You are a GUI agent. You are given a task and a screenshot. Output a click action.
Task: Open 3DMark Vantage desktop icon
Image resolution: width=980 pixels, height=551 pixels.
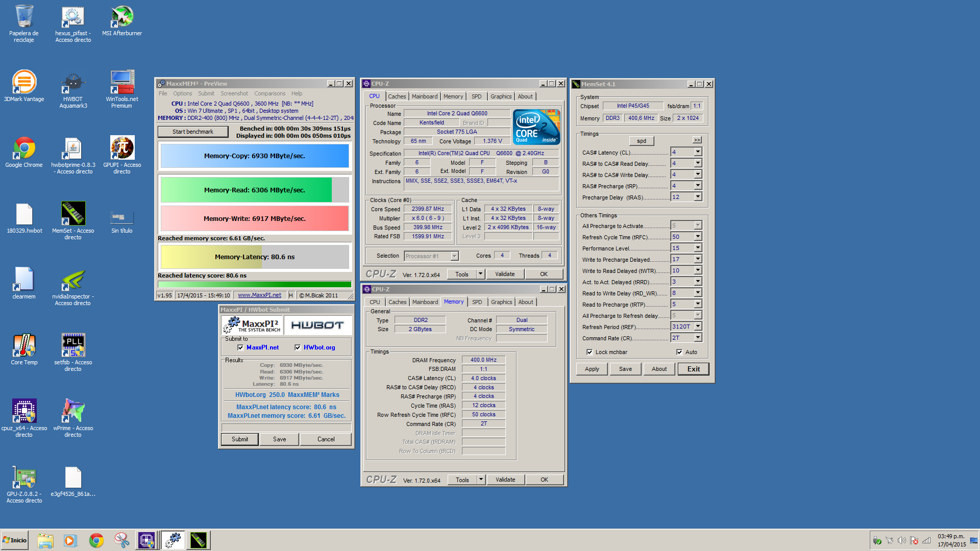[x=24, y=86]
